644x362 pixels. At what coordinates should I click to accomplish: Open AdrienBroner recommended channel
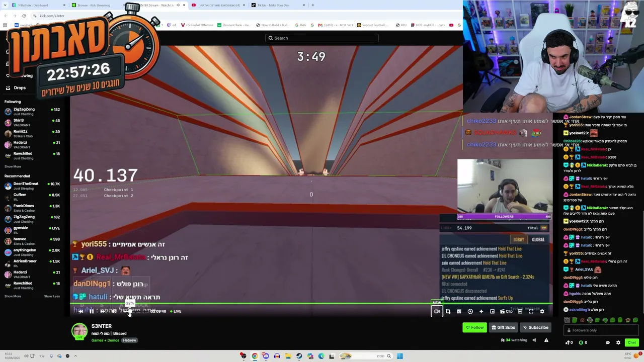point(32,263)
